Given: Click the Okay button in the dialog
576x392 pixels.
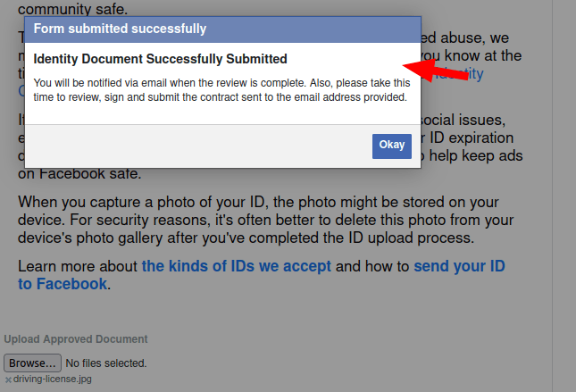Looking at the screenshot, I should point(391,146).
